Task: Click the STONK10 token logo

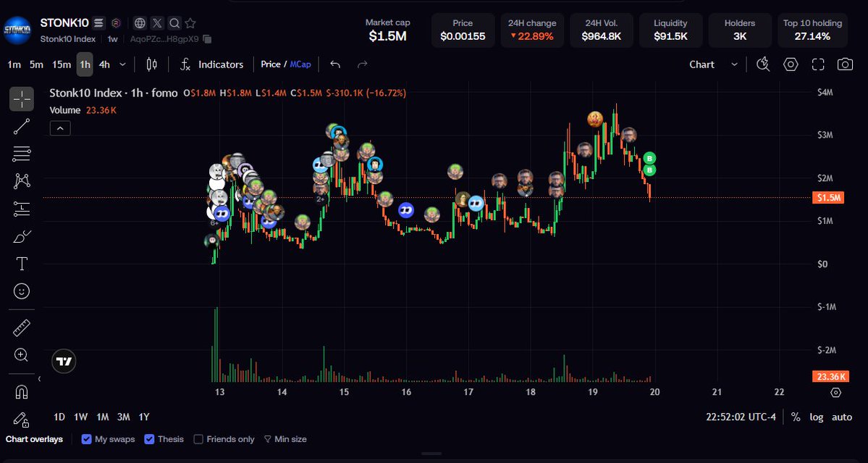Action: click(x=17, y=30)
